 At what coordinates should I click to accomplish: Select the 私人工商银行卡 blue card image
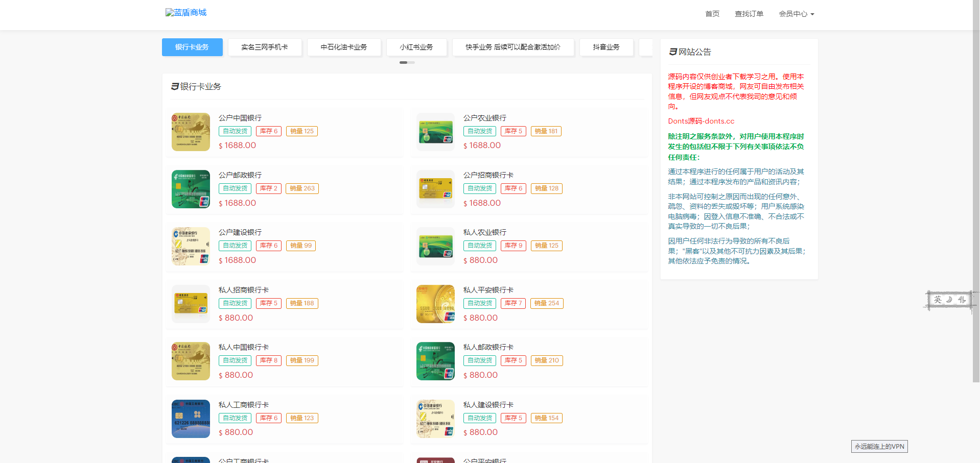point(191,419)
